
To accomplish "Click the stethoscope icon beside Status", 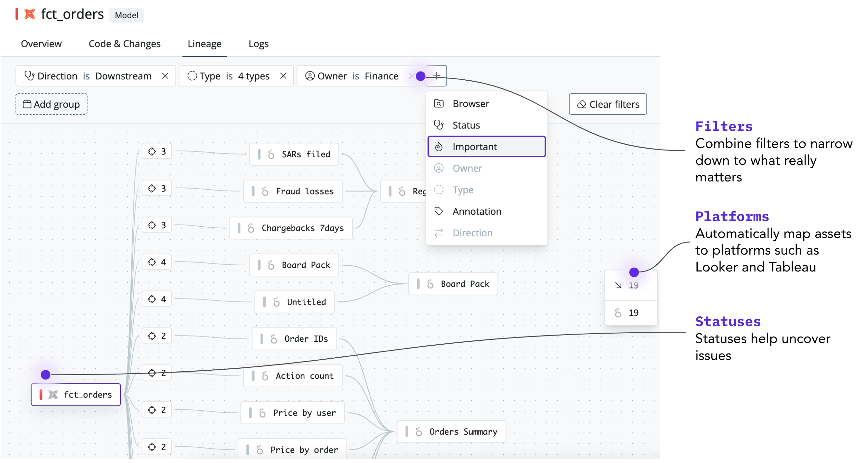I will (x=438, y=125).
